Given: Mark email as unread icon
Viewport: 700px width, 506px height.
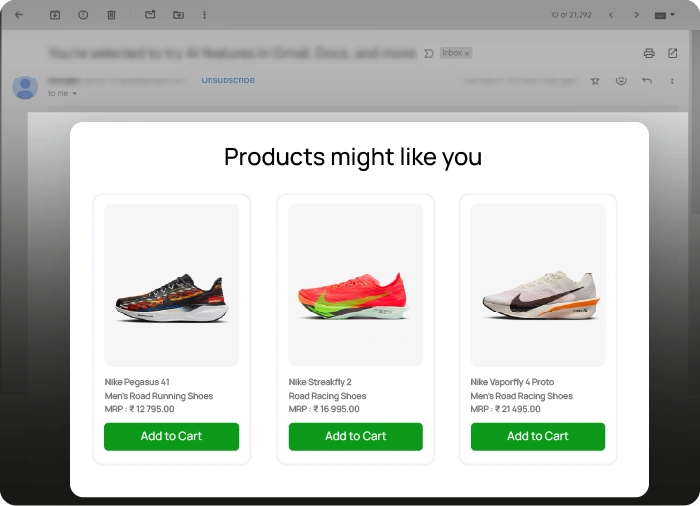Looking at the screenshot, I should 150,15.
